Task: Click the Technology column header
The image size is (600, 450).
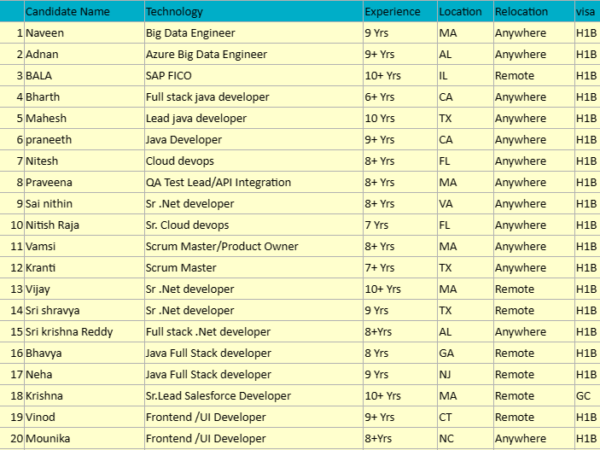Action: pyautogui.click(x=174, y=12)
